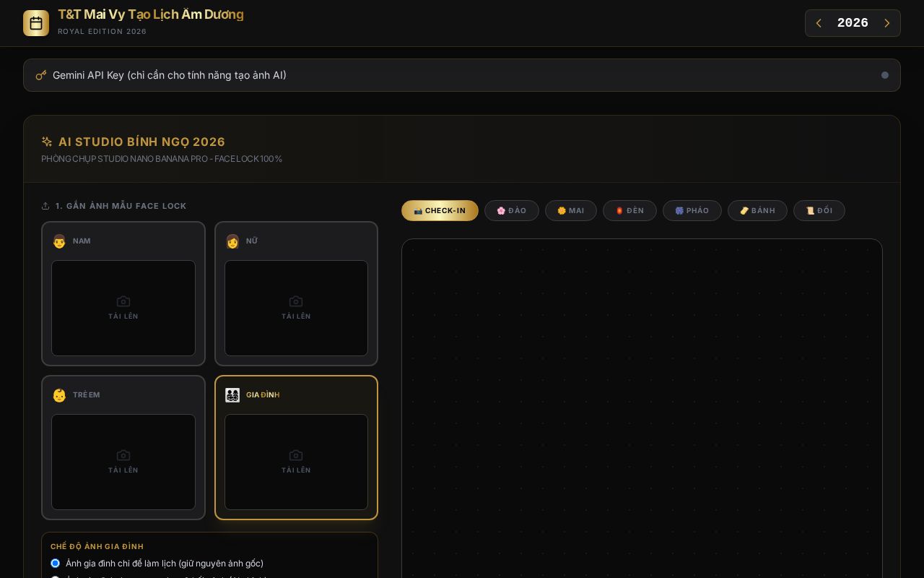Click the 2026 year display

[x=853, y=23]
